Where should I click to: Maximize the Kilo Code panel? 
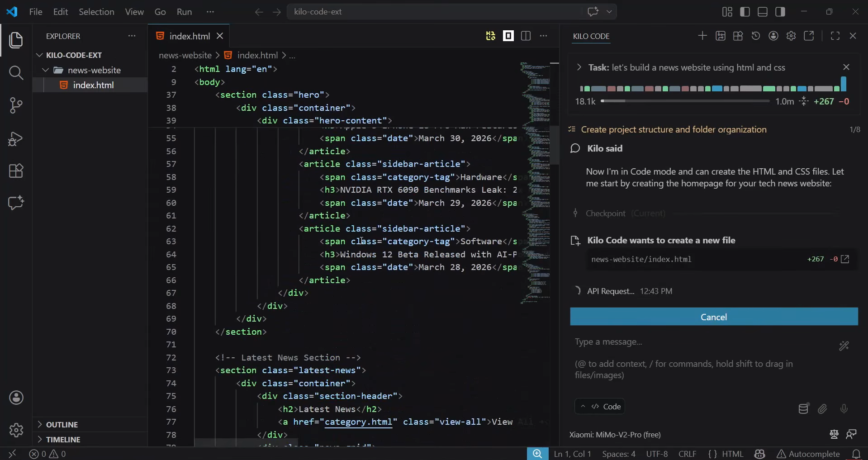pos(835,36)
